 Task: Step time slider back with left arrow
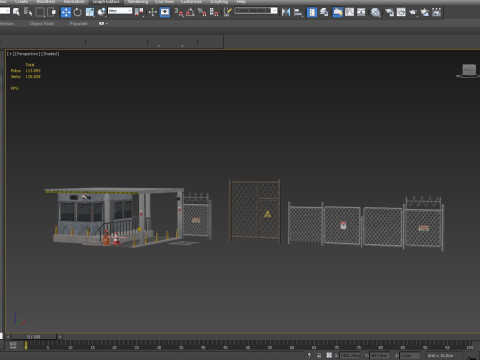coord(8,337)
